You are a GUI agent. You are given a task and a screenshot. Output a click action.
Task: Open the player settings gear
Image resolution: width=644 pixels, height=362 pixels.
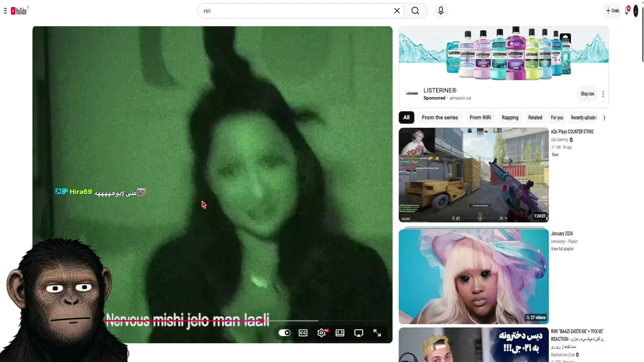point(321,333)
